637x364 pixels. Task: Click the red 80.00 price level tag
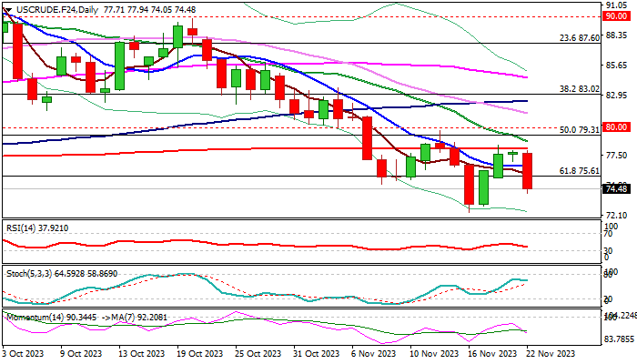click(x=616, y=127)
